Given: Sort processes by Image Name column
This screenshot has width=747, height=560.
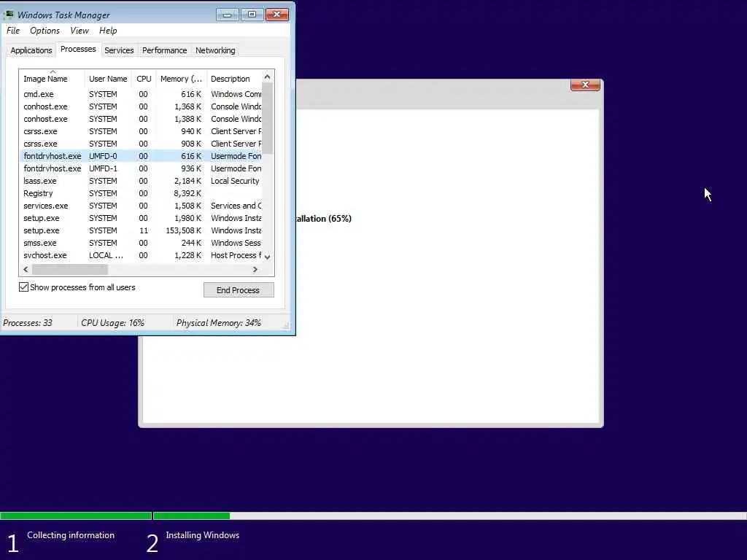Looking at the screenshot, I should 52,79.
